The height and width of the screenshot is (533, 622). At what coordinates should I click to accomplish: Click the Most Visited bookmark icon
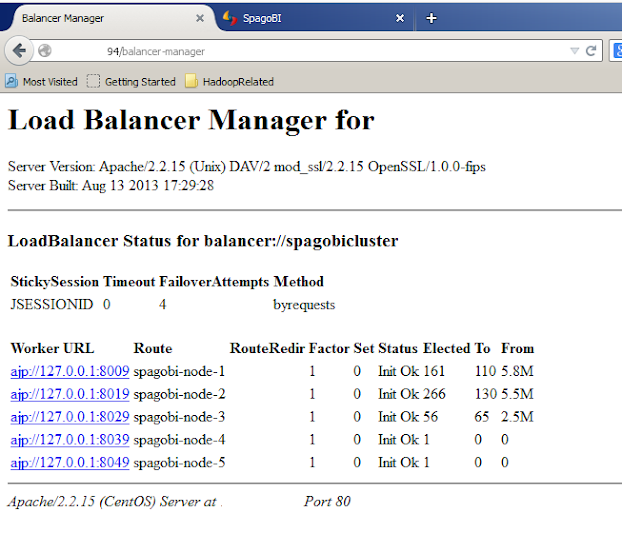[11, 81]
